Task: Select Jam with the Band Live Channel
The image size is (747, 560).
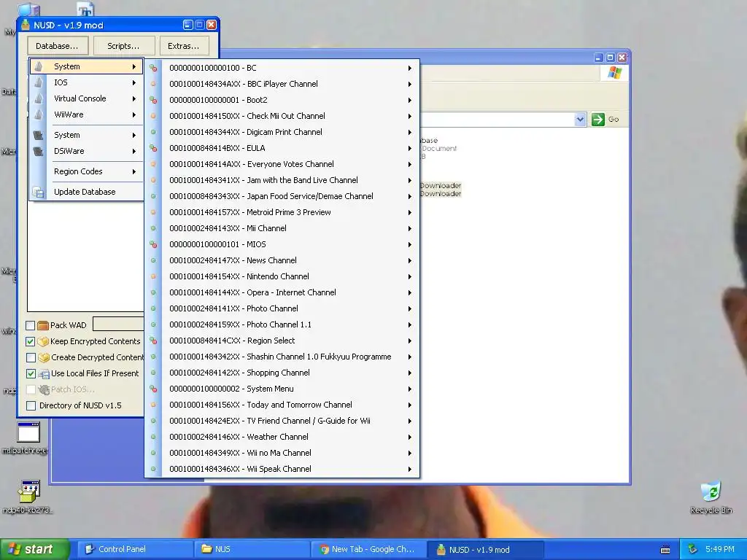Action: coord(282,181)
